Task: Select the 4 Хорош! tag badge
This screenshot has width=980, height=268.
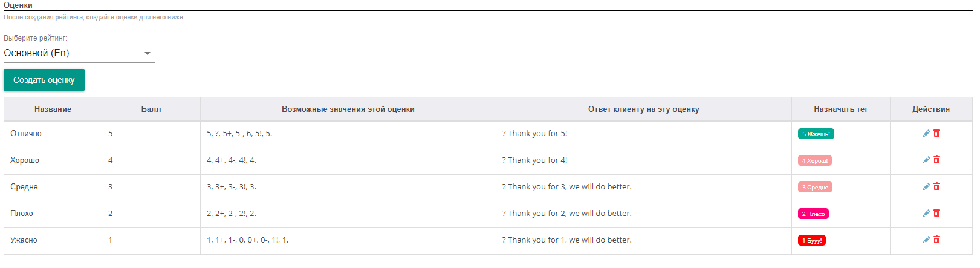Action: pyautogui.click(x=815, y=160)
